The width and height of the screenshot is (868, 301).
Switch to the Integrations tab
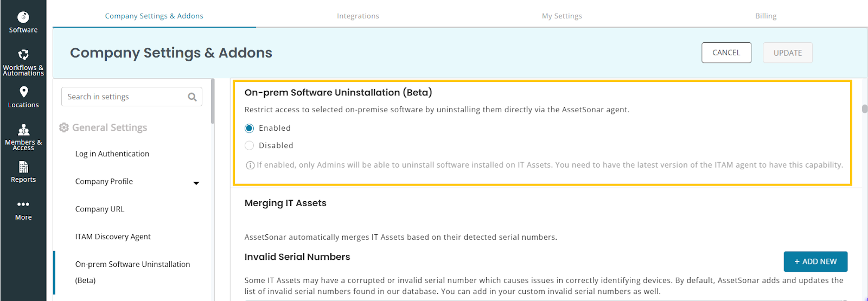[358, 16]
